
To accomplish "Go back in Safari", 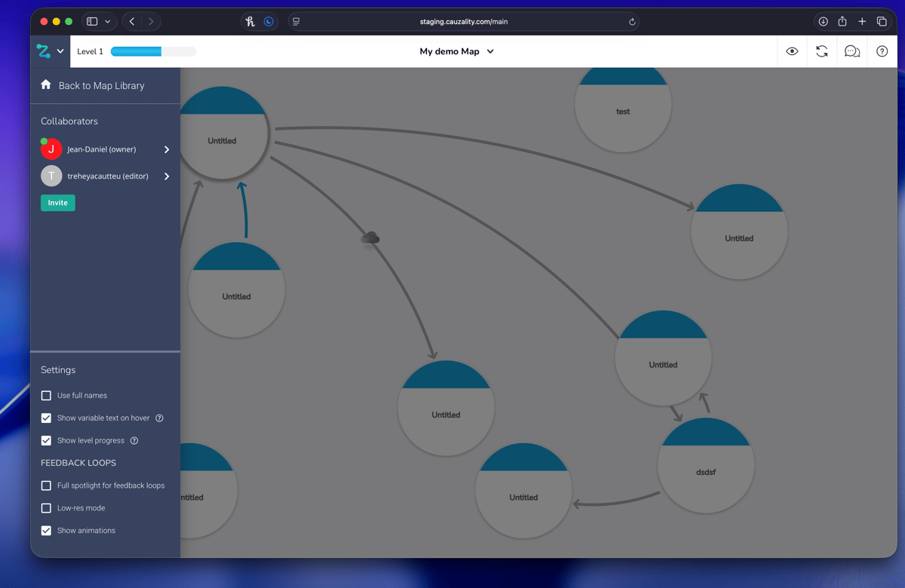I will click(132, 22).
